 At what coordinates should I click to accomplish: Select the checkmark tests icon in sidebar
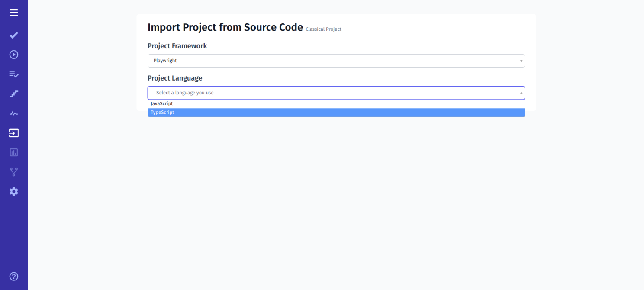click(x=13, y=35)
